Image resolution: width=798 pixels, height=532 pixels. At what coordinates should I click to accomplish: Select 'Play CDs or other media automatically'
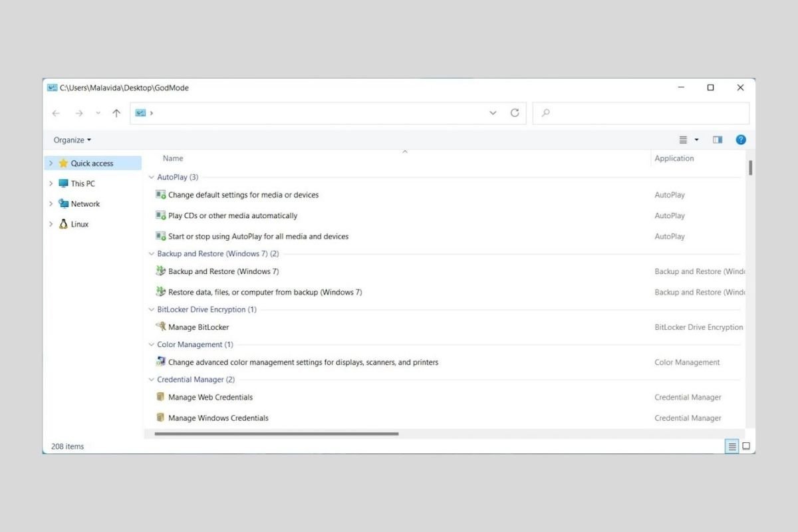point(233,215)
